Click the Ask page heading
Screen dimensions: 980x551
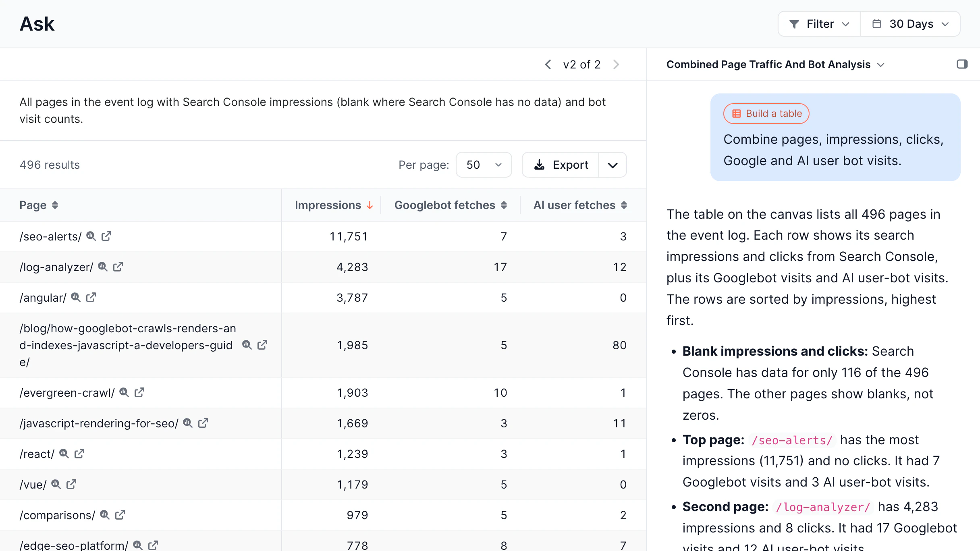point(37,24)
